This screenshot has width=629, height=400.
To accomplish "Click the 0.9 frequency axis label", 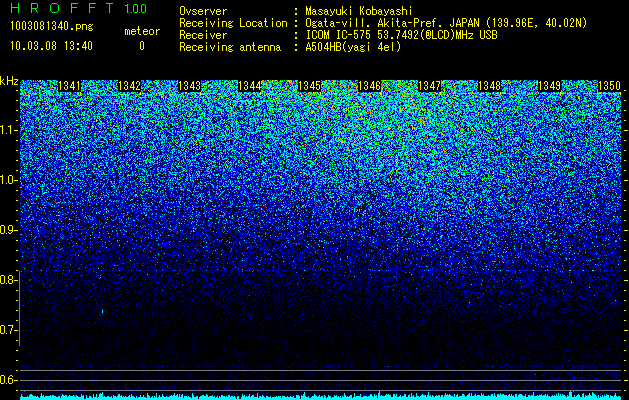I will click(8, 230).
